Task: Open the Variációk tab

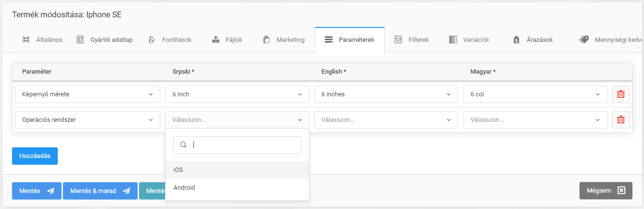Action: point(469,40)
